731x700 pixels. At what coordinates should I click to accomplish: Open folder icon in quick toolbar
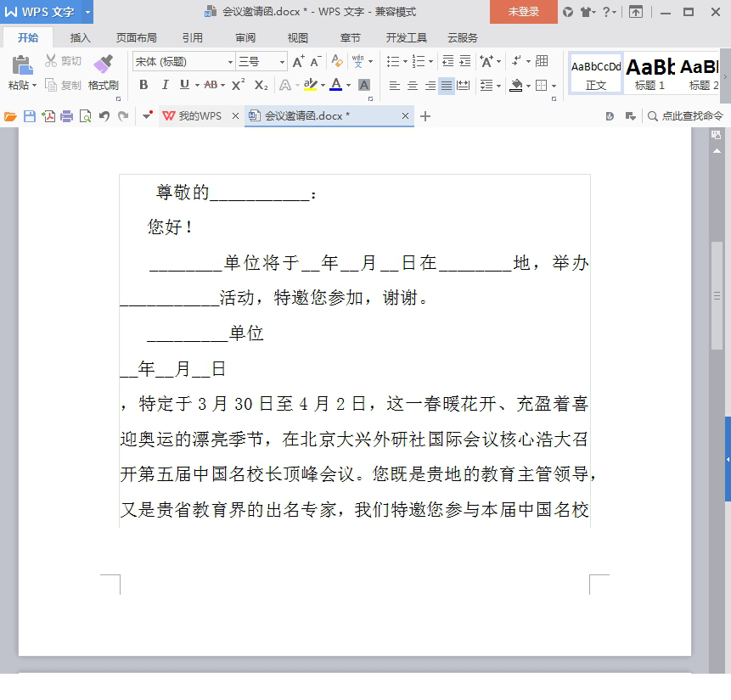coord(10,116)
